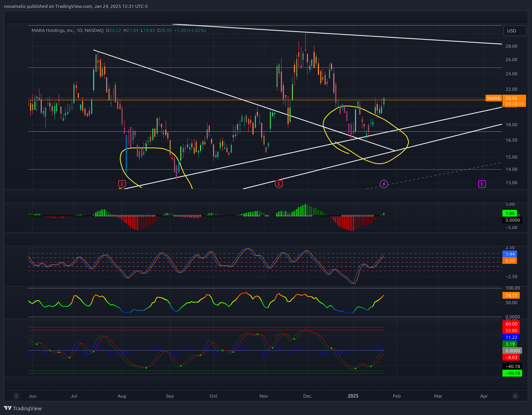Click the 22.00 price axis label
The image size is (532, 415).
coord(511,89)
